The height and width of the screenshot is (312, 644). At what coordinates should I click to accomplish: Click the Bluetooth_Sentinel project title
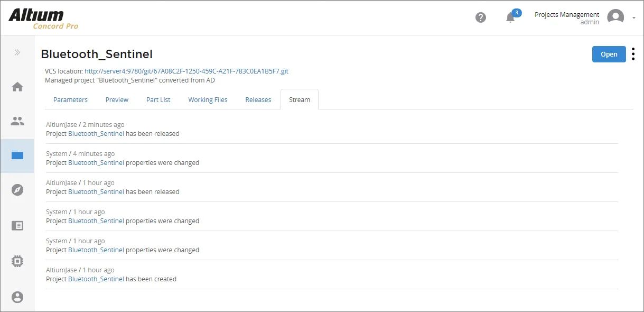(x=97, y=54)
